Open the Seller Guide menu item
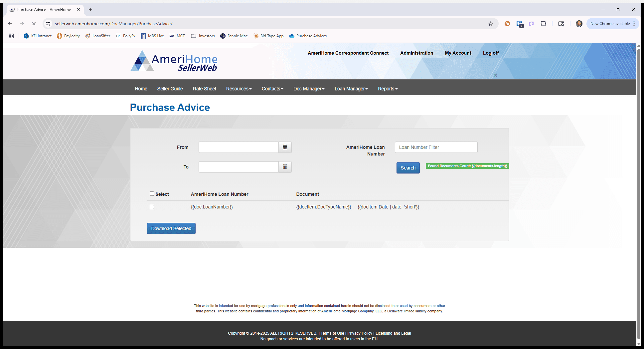The image size is (644, 349). 170,89
